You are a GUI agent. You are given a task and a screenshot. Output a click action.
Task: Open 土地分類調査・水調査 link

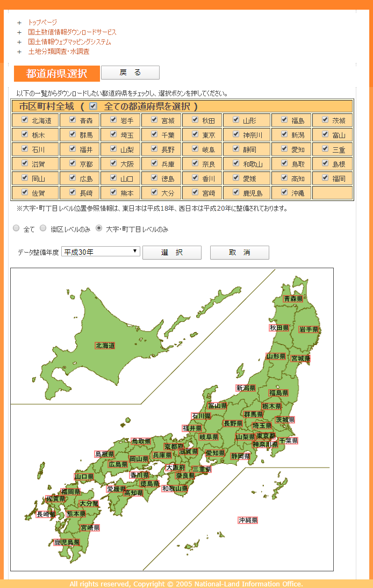tap(59, 52)
